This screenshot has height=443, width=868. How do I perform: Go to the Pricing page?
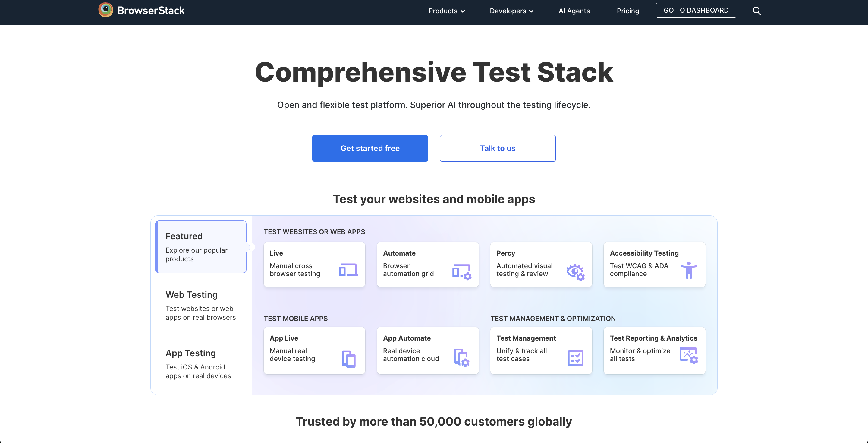(x=628, y=11)
